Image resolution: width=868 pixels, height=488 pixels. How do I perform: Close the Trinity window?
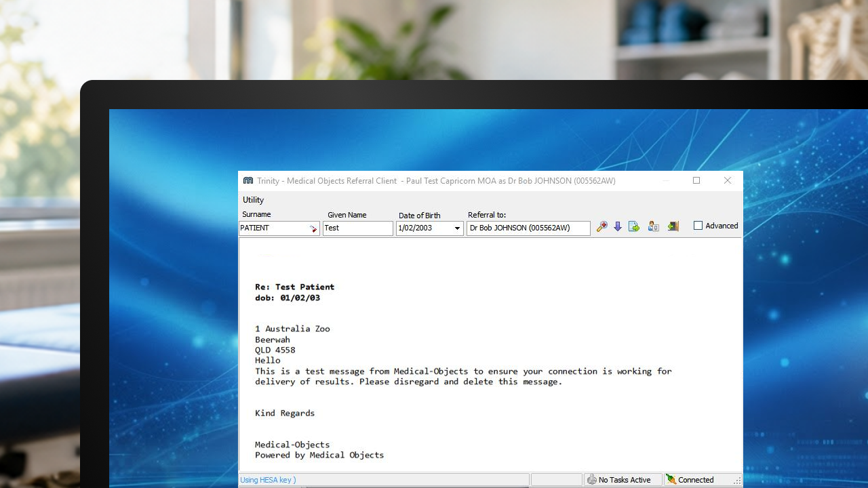[728, 180]
